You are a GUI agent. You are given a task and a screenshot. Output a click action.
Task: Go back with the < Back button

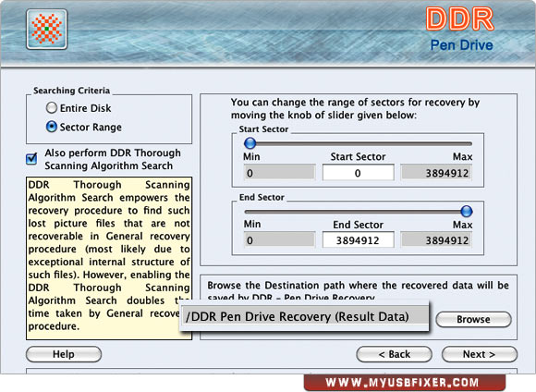(x=394, y=354)
